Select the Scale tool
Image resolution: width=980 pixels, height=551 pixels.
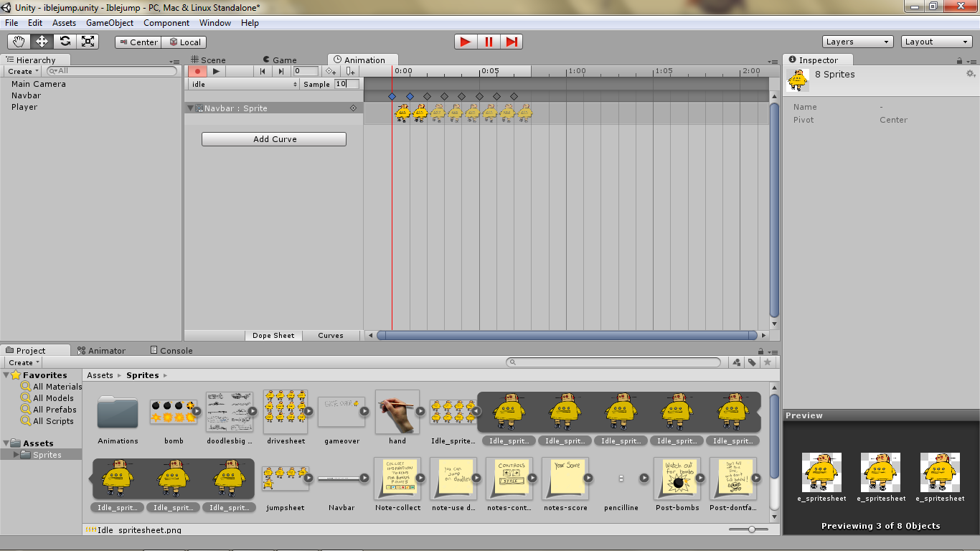(88, 41)
